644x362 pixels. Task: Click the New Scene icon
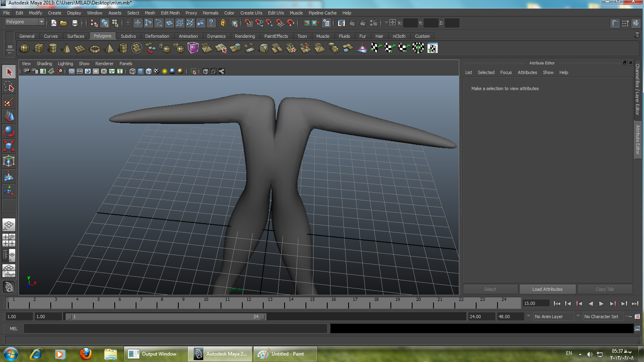point(54,23)
